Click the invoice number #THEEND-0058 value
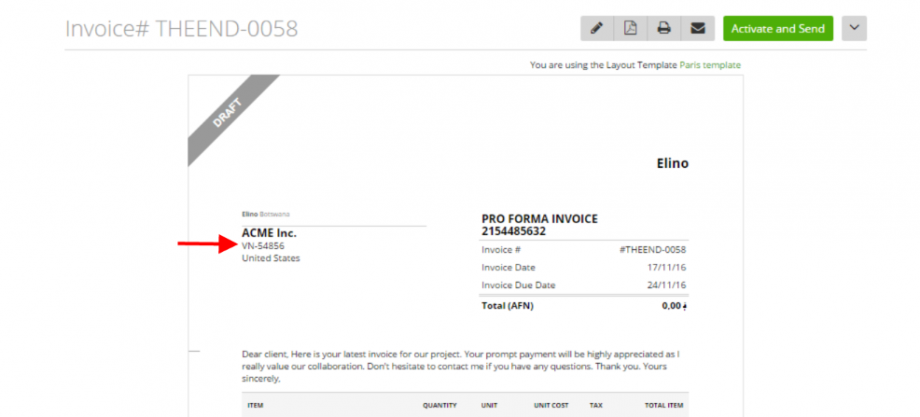Screen dimensions: 920x417 (653, 250)
